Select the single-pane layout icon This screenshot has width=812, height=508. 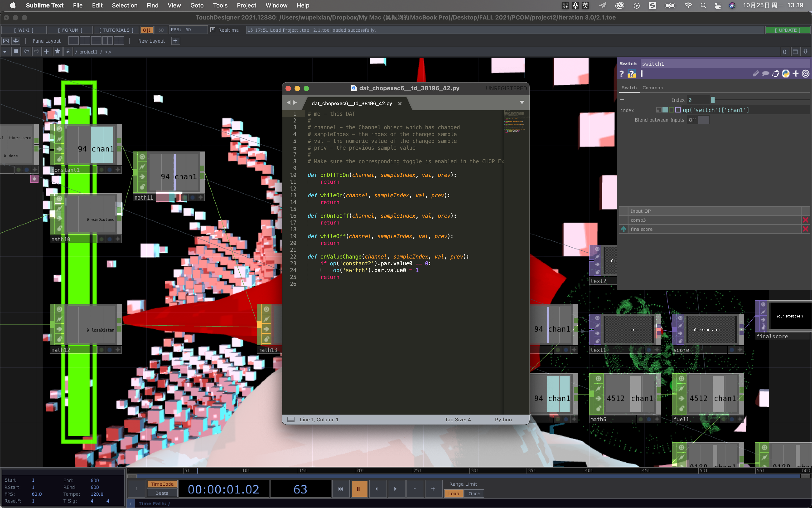click(x=73, y=41)
